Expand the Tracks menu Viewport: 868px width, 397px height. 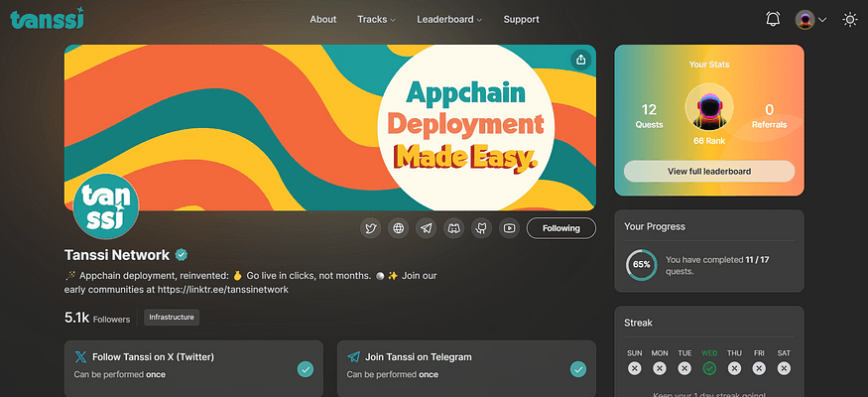click(376, 20)
